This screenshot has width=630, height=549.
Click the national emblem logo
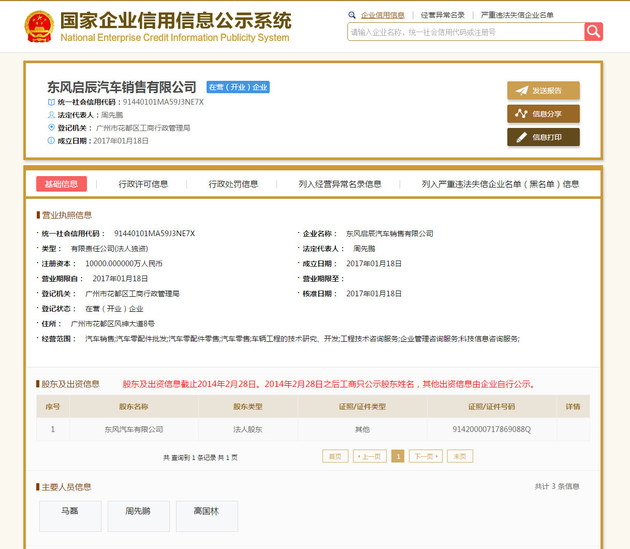coord(39,27)
